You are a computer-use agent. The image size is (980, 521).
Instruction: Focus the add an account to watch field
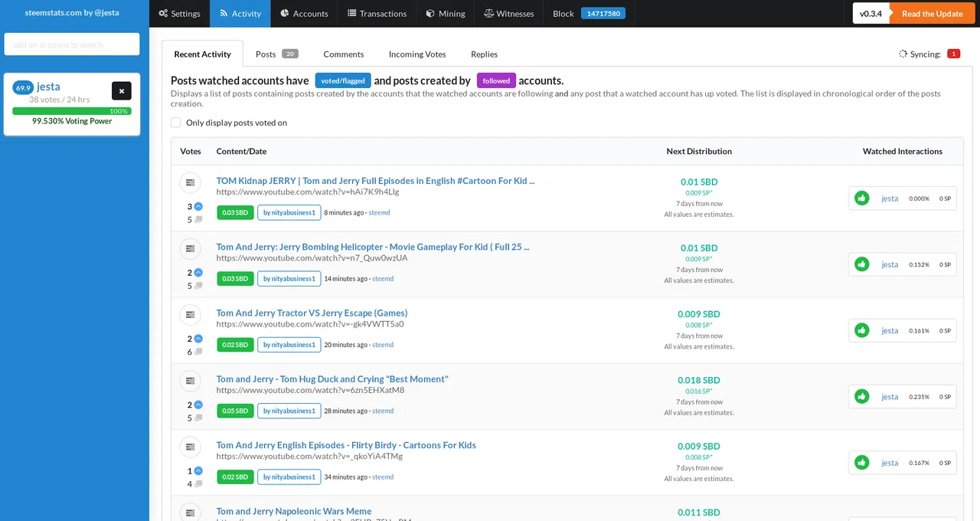pos(72,44)
